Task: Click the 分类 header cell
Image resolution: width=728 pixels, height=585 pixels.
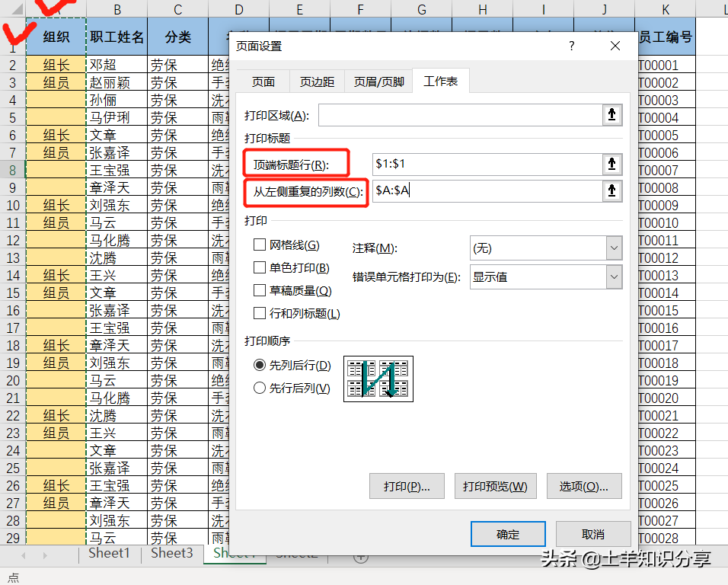Action: point(178,37)
